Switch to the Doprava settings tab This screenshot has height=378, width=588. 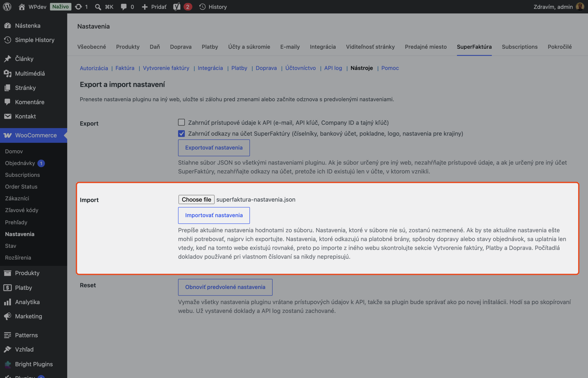(181, 47)
